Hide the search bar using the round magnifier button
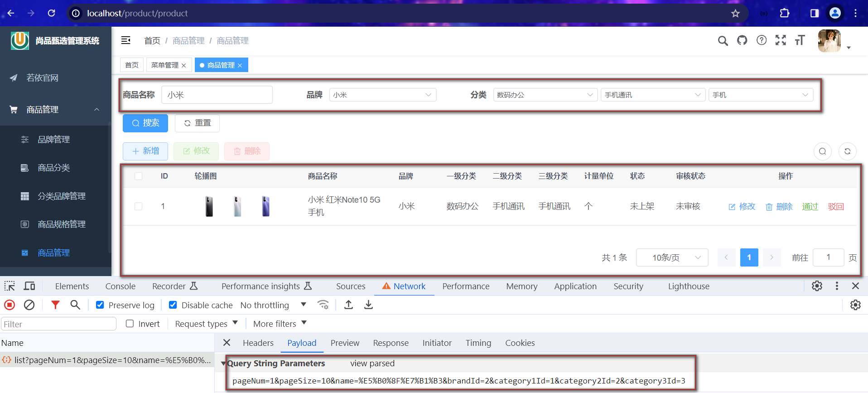The height and width of the screenshot is (393, 868). click(x=823, y=151)
